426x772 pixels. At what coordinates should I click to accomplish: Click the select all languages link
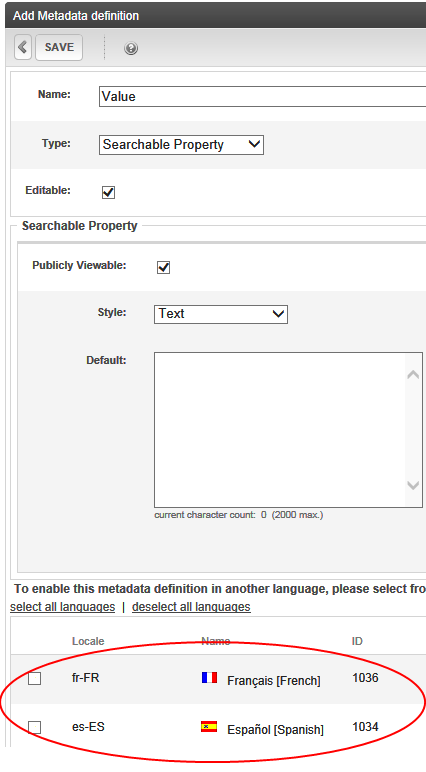click(63, 607)
